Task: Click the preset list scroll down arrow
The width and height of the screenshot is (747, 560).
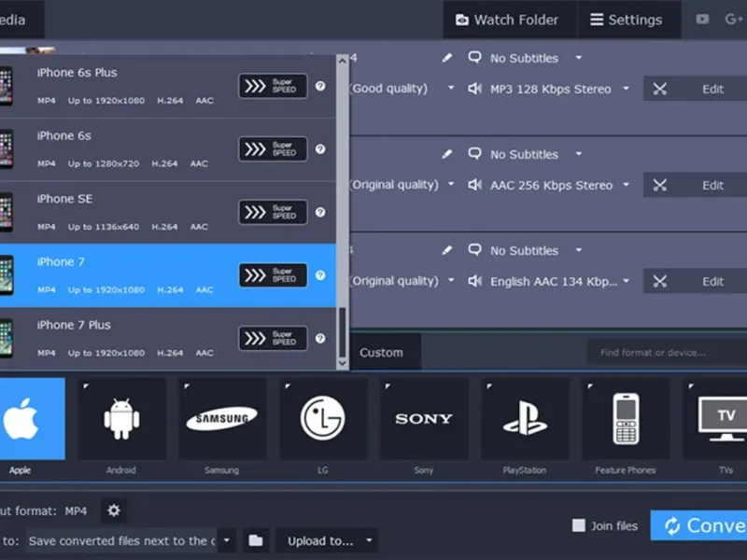Action: click(x=342, y=363)
